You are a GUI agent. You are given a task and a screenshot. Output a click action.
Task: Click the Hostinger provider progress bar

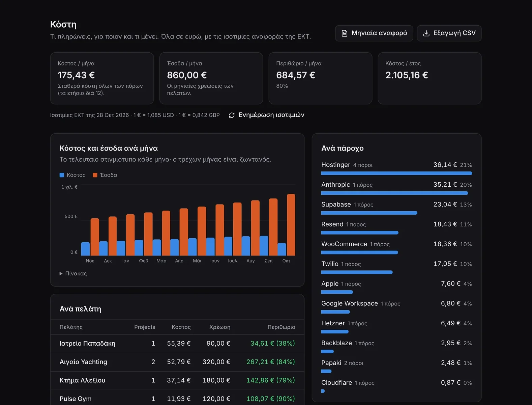coord(396,173)
